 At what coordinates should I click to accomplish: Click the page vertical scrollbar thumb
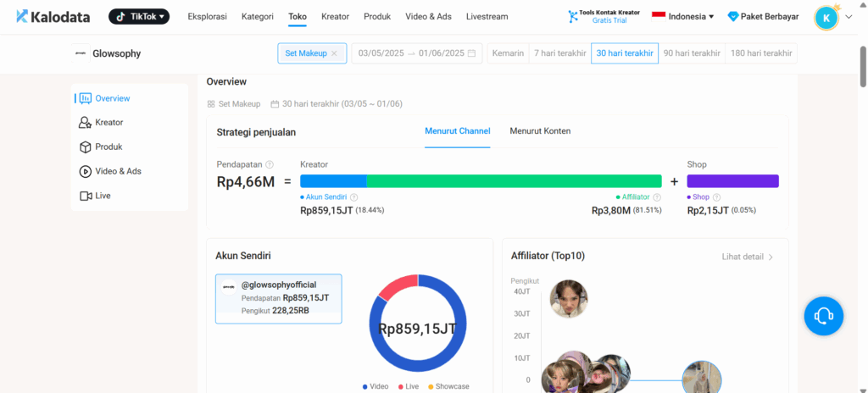[x=863, y=66]
